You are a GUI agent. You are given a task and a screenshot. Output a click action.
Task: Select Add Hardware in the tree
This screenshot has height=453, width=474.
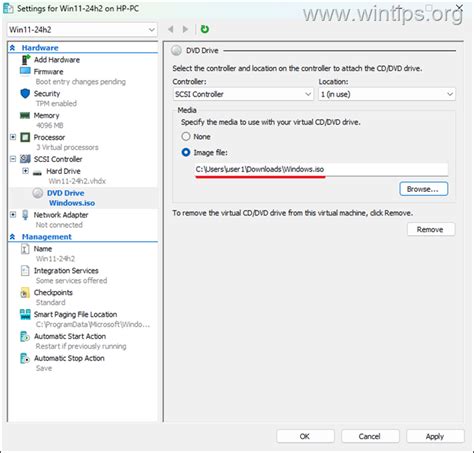57,60
